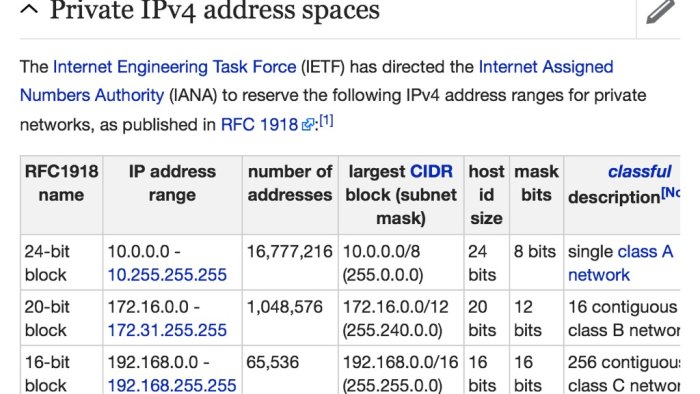Open footnote reference [1]

(326, 120)
